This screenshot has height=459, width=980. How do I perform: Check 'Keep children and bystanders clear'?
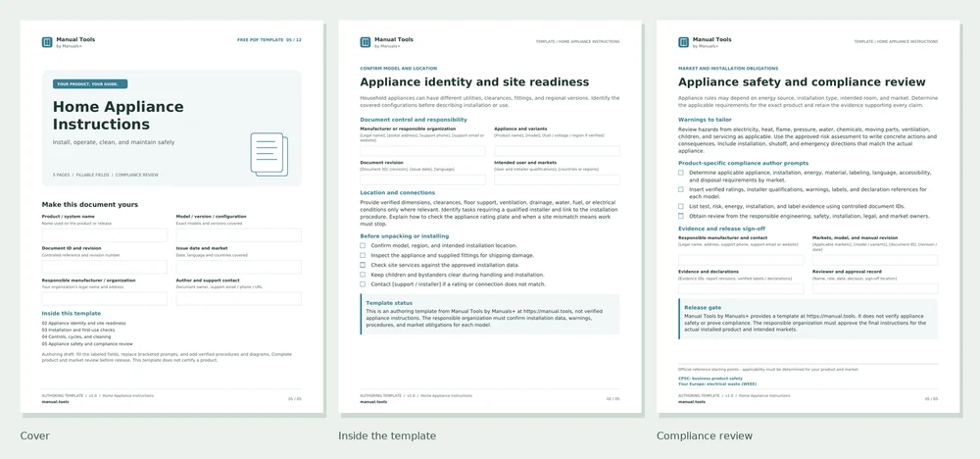(363, 275)
